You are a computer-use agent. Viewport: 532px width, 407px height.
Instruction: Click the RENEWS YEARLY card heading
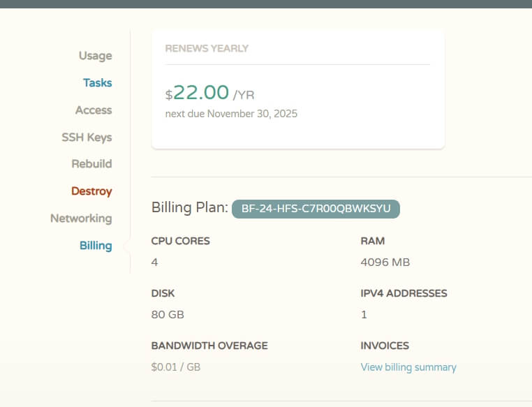(207, 49)
